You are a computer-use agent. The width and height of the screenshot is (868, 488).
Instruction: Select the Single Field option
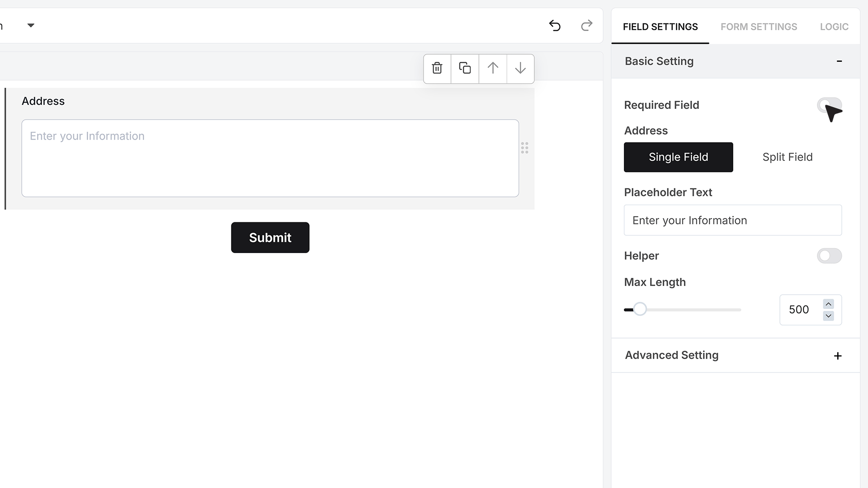[x=678, y=157]
